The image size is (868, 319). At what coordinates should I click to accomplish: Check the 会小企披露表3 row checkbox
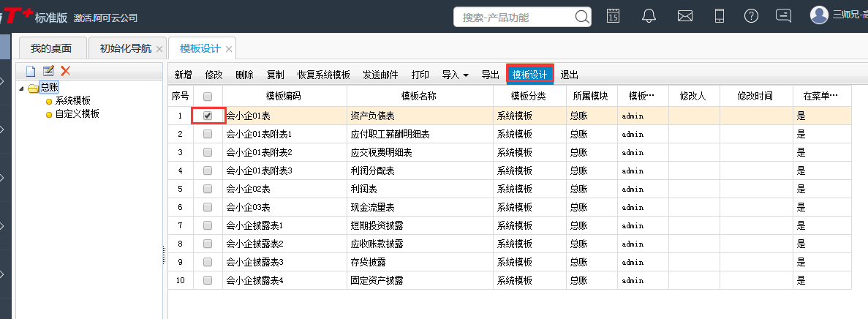point(208,262)
